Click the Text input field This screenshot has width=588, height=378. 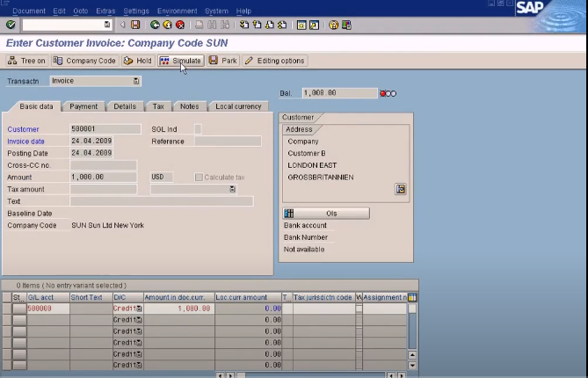162,201
